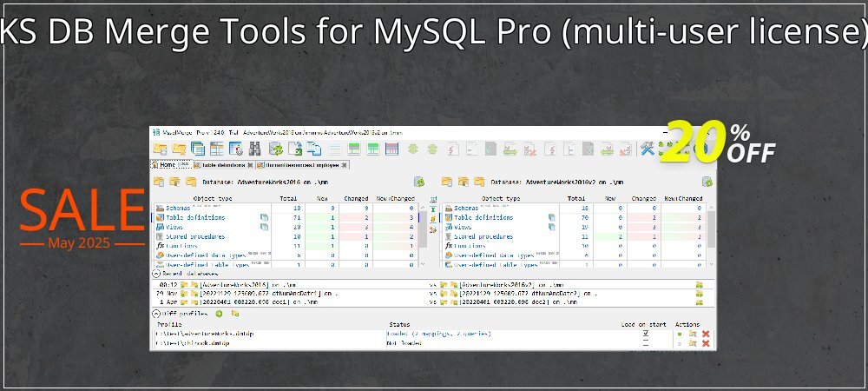The width and height of the screenshot is (868, 391).
Task: Click Profile column header in Diff profiles
Action: (169, 325)
